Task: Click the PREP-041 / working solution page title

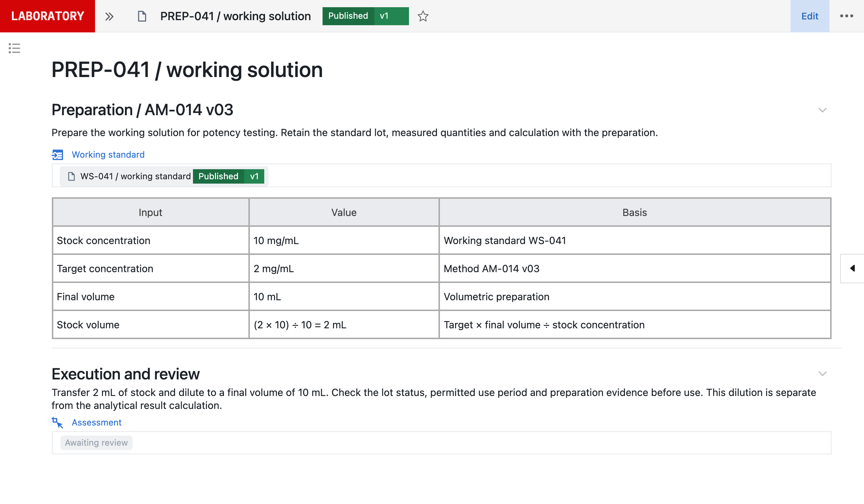Action: [x=187, y=70]
